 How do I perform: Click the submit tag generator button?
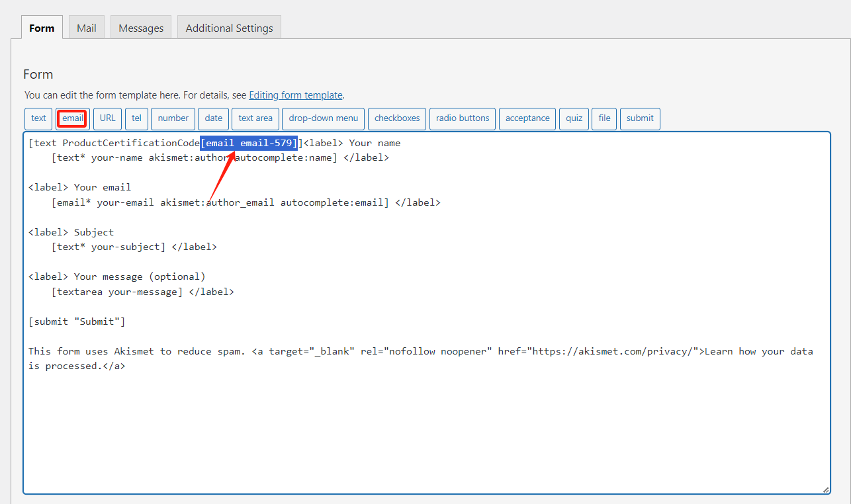(x=640, y=118)
